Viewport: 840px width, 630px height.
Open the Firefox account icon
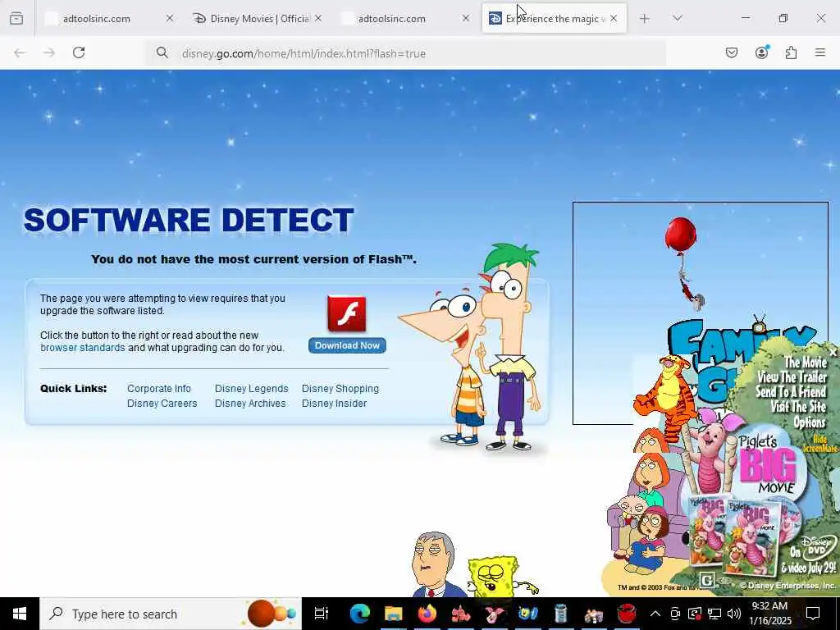(761, 52)
